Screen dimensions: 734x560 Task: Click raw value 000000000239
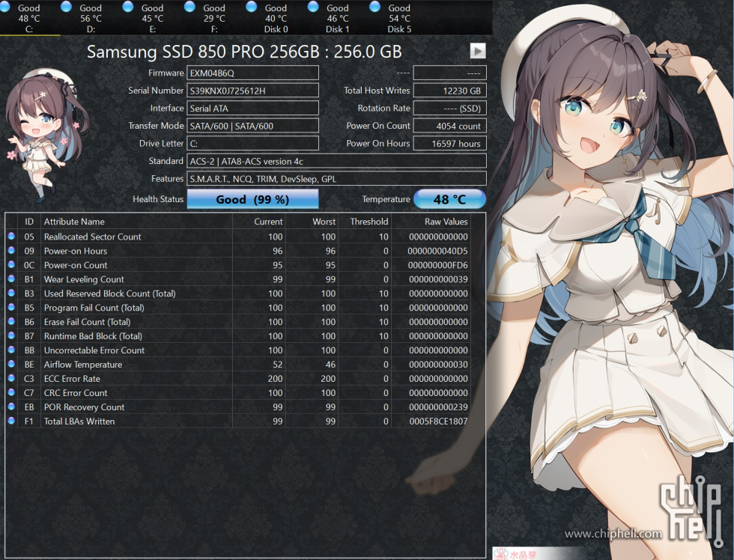pyautogui.click(x=438, y=407)
